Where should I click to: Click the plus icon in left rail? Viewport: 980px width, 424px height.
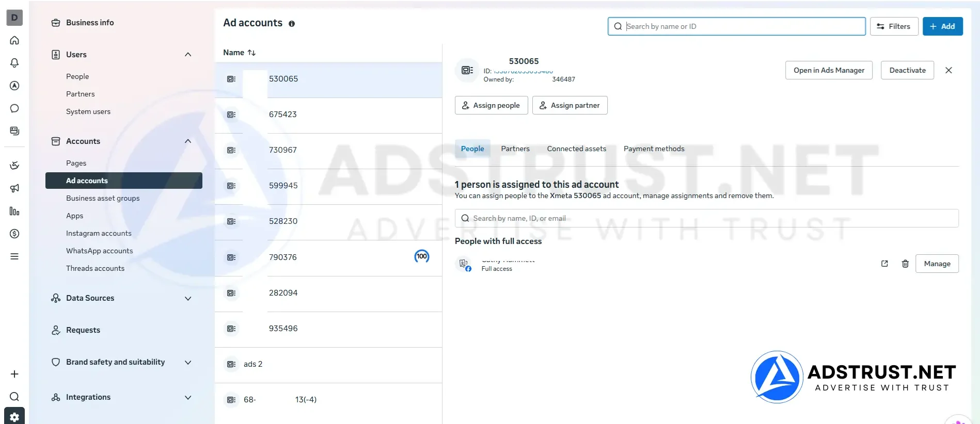tap(14, 374)
